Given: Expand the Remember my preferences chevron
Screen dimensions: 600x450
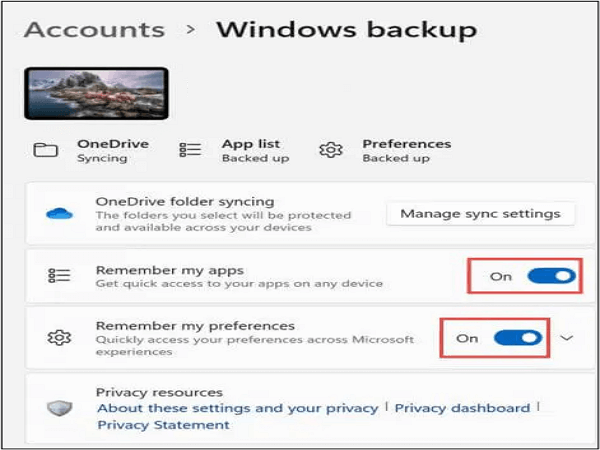Looking at the screenshot, I should pyautogui.click(x=567, y=338).
